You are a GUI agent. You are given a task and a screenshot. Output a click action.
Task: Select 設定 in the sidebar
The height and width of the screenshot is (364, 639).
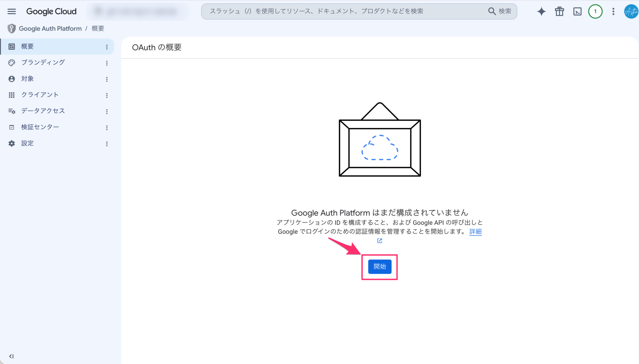57,143
